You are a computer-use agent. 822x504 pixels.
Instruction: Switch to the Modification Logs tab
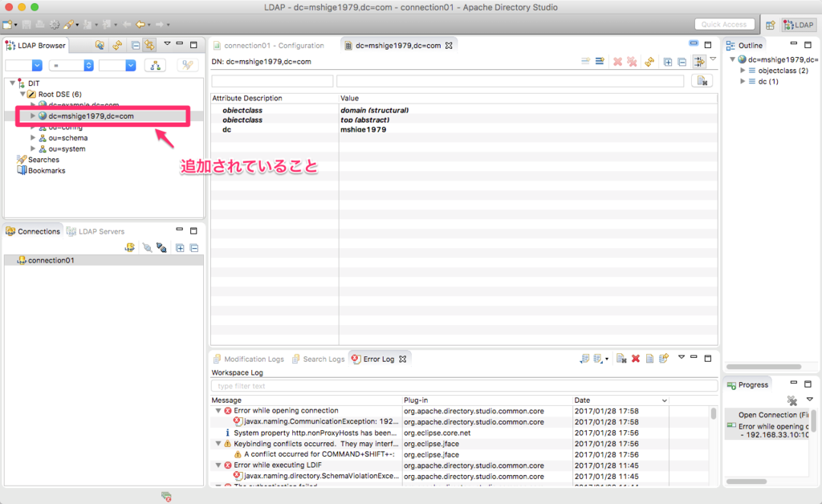(x=249, y=359)
